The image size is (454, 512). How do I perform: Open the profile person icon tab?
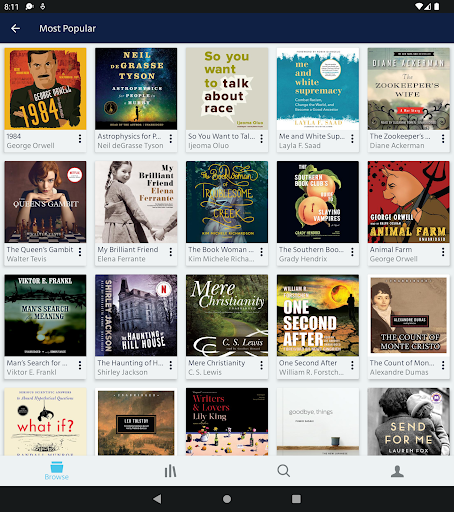397,471
